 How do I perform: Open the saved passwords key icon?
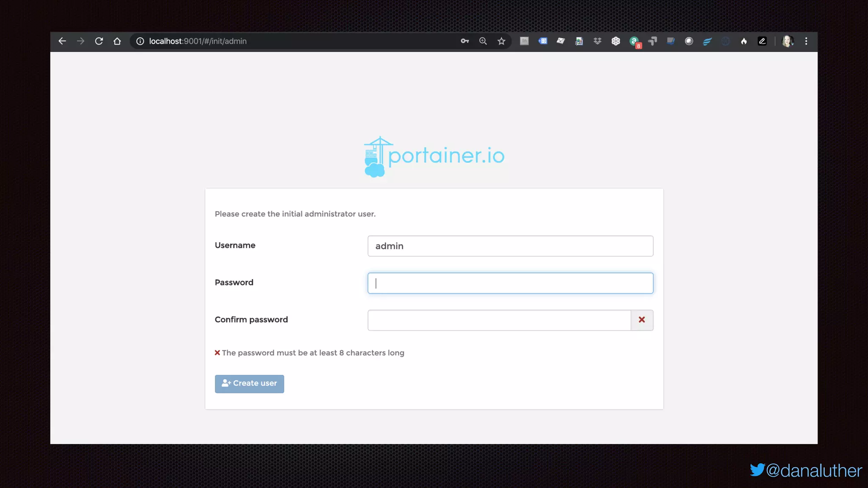pos(465,41)
